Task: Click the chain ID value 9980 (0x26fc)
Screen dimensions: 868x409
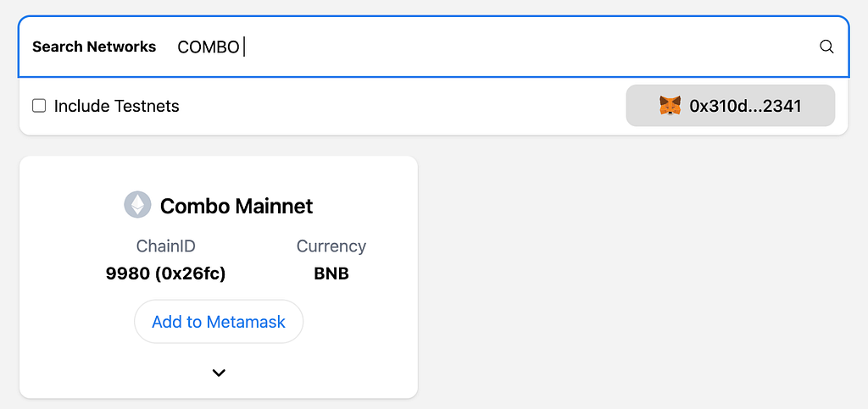Action: pos(165,274)
